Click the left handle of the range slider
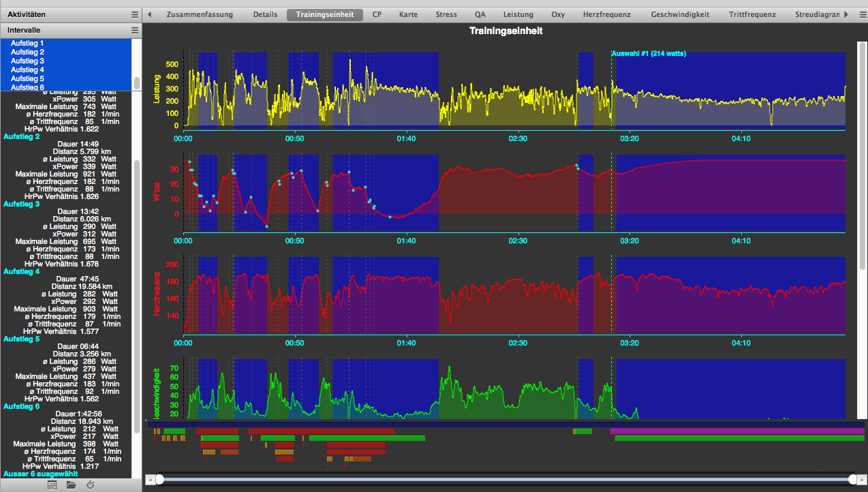This screenshot has width=868, height=492. point(160,480)
